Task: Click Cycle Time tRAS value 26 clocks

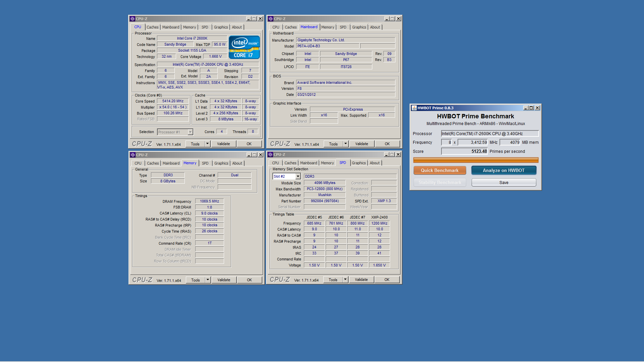Action: pos(210,231)
